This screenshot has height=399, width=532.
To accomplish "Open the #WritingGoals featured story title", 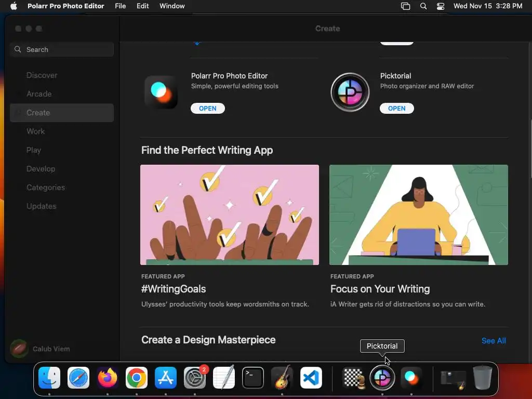I will click(174, 289).
